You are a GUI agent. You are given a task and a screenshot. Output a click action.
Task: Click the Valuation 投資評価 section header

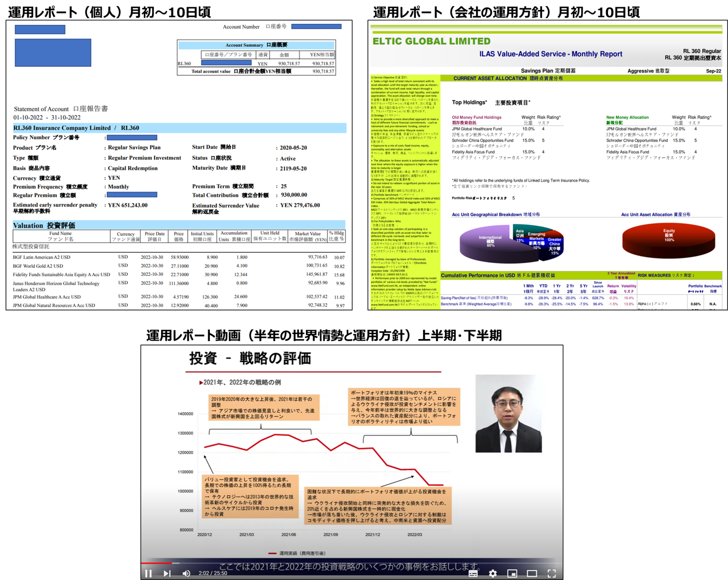click(179, 225)
